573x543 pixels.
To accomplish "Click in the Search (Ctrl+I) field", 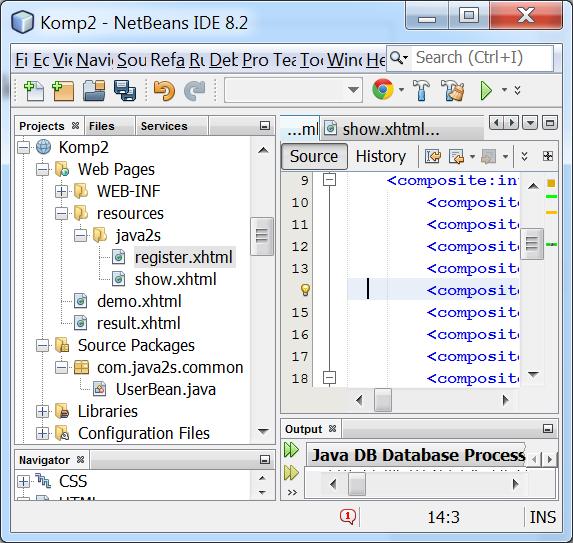I will click(482, 58).
